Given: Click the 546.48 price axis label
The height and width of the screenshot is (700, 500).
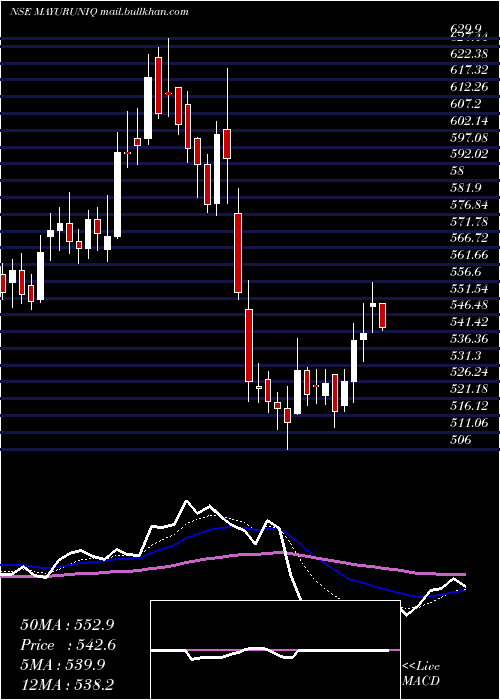Looking at the screenshot, I should point(469,305).
